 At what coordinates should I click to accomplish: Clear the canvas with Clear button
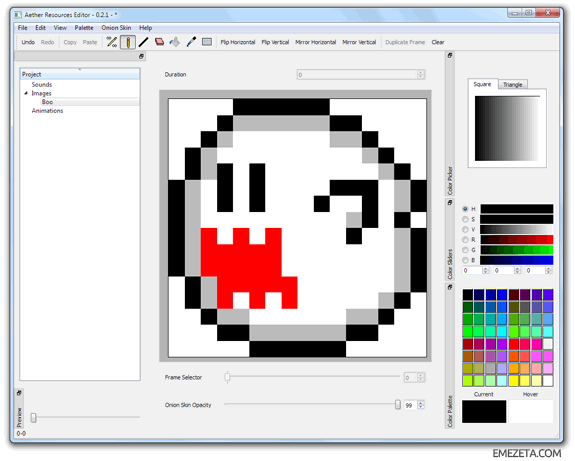438,42
